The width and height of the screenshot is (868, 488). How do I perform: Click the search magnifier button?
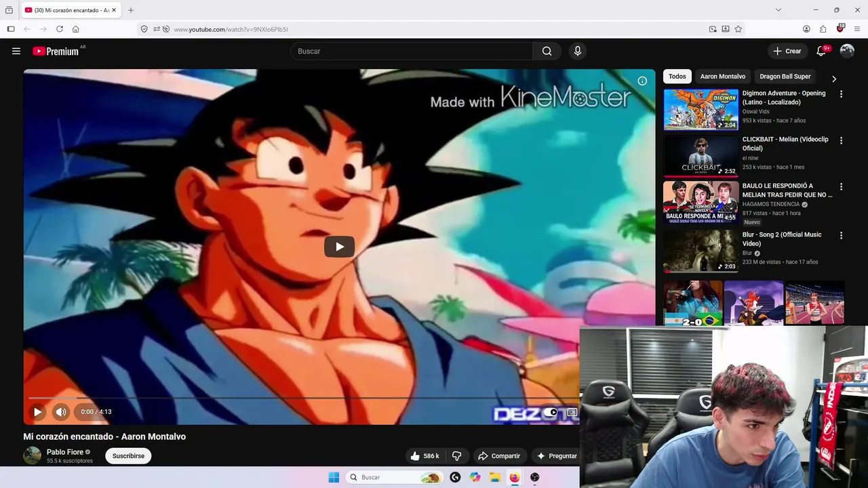click(547, 51)
